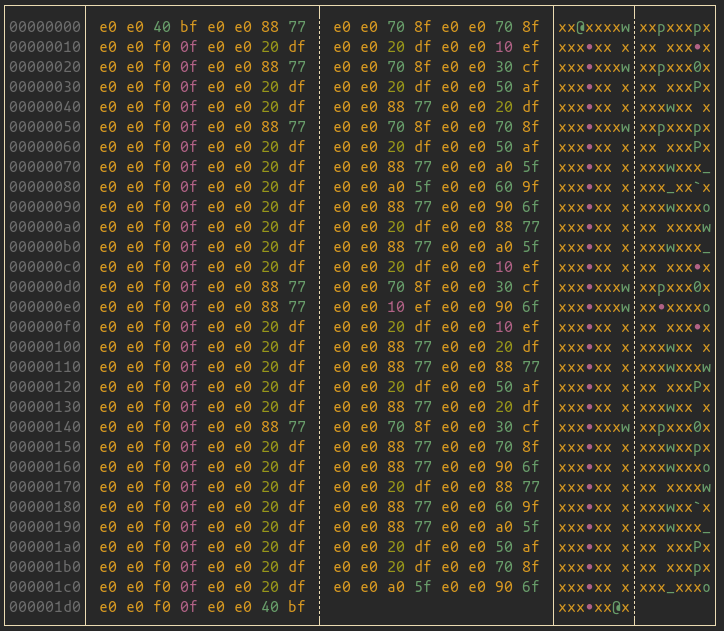Viewport: 724px width, 631px height.
Task: Click the offset address 00000080
Action: 45,187
